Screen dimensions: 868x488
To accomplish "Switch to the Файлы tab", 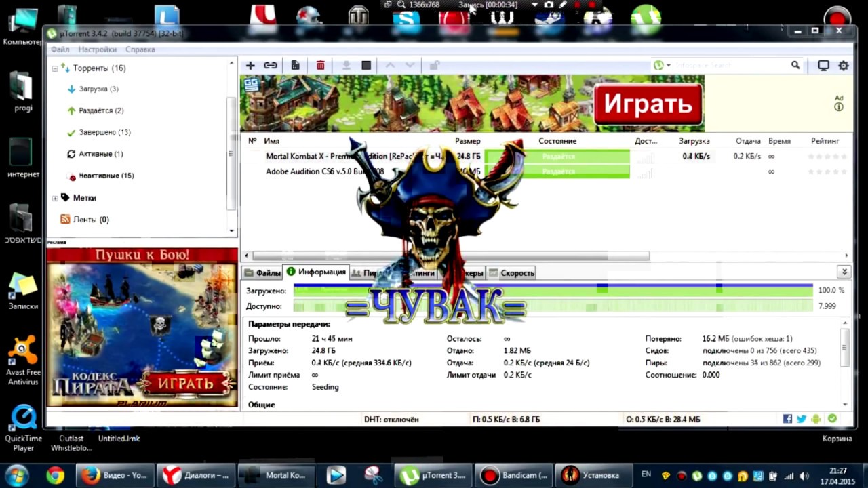I will pos(262,272).
